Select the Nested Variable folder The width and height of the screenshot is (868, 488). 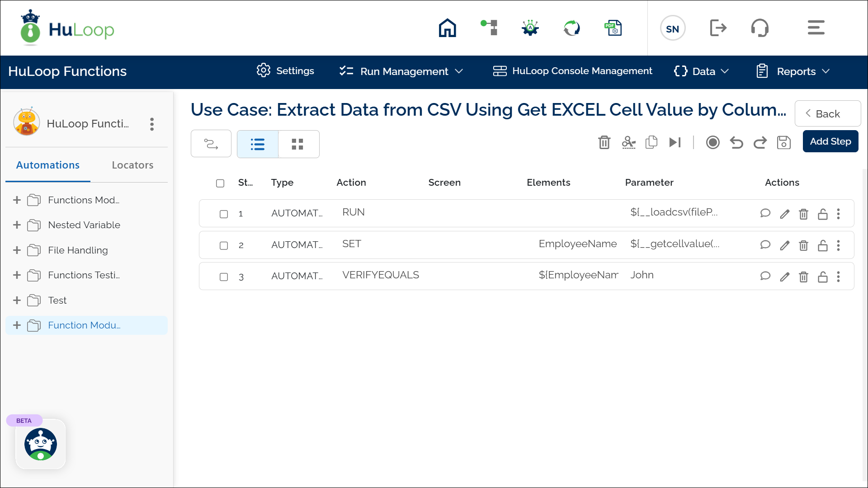click(x=84, y=225)
